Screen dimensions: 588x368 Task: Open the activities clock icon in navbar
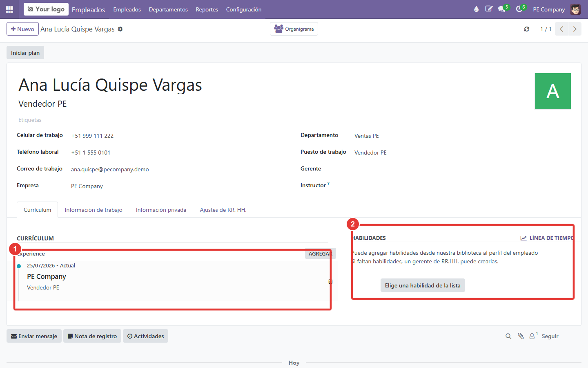519,9
